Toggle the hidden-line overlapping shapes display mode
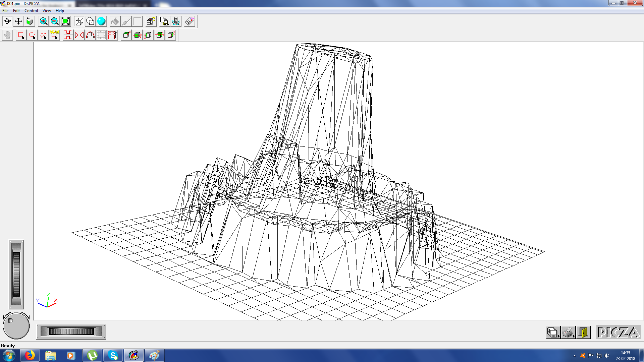Image resolution: width=644 pixels, height=362 pixels. 90,21
